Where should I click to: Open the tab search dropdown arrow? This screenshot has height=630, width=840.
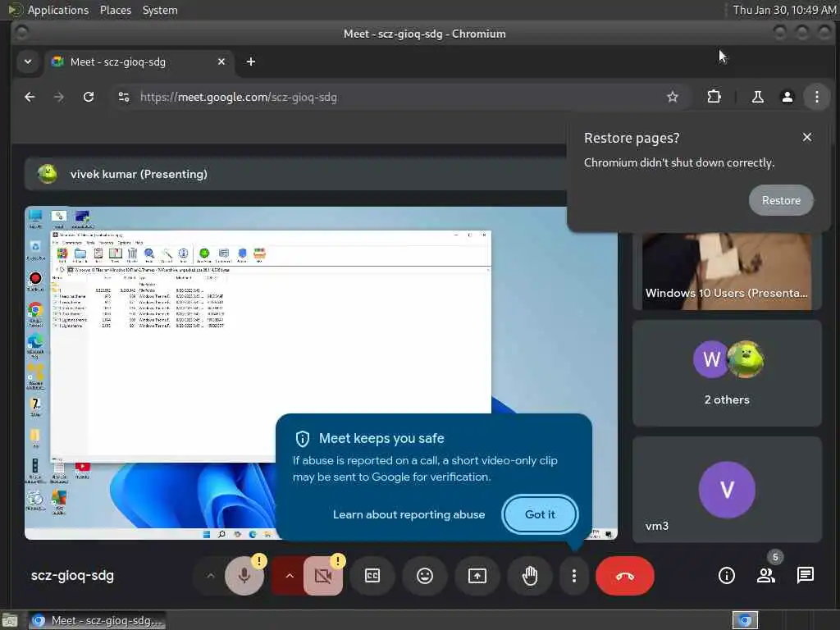tap(28, 62)
